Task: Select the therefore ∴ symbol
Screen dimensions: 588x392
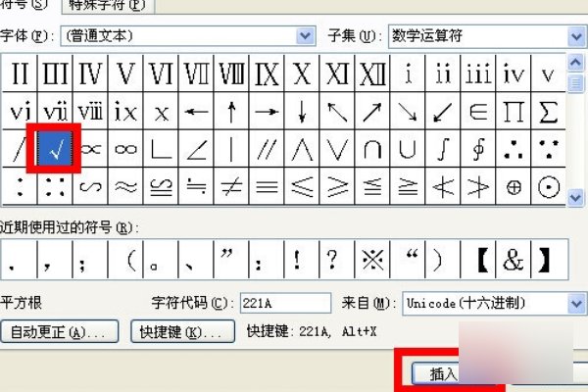Action: tap(514, 149)
